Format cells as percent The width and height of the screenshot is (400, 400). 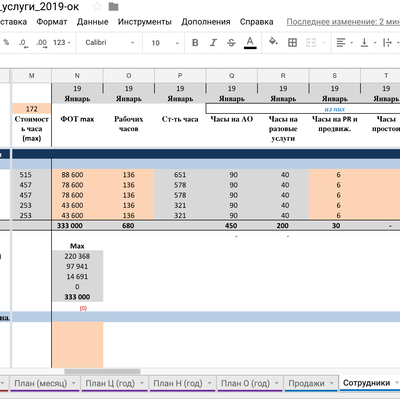[x=6, y=42]
